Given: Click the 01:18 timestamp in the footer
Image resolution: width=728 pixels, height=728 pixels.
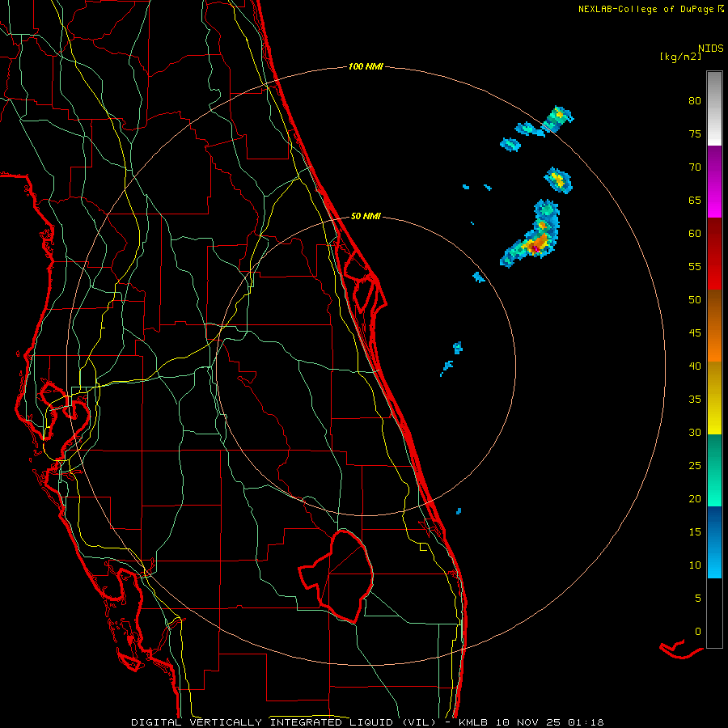Looking at the screenshot, I should point(586,722).
